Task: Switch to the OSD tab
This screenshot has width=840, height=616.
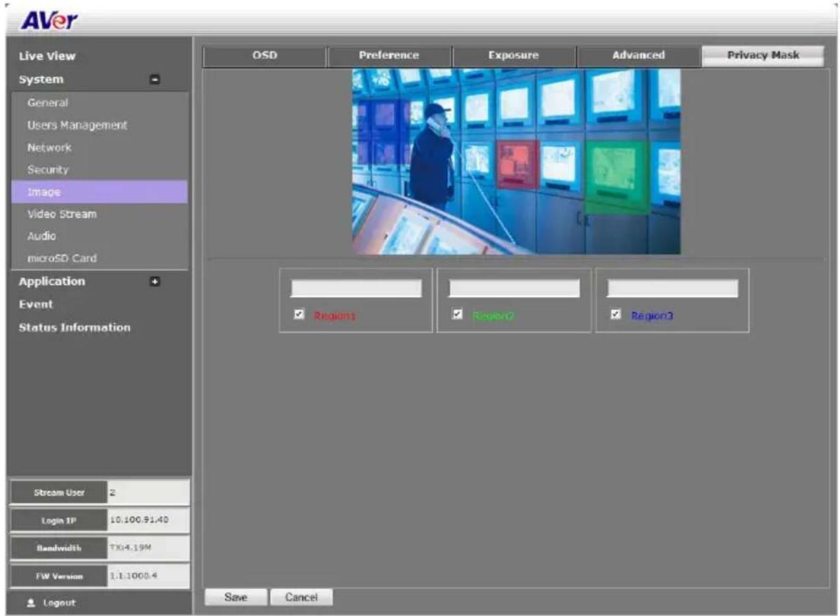Action: pos(265,56)
